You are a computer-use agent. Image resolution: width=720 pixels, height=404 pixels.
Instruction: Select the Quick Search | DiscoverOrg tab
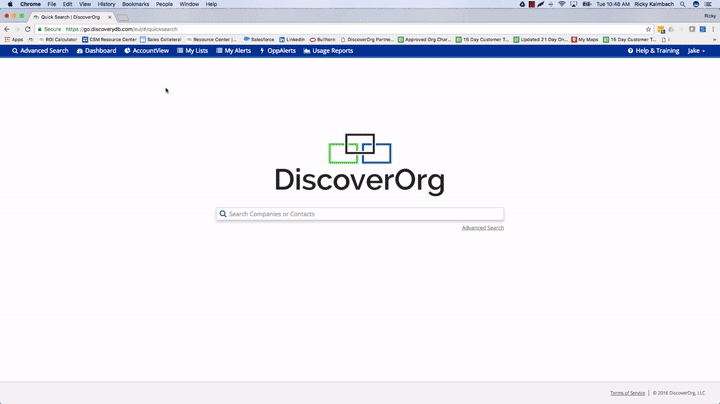[x=70, y=17]
